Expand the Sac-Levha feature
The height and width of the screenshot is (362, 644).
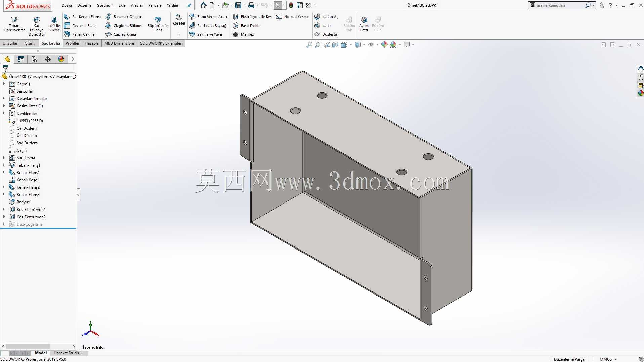(x=4, y=157)
